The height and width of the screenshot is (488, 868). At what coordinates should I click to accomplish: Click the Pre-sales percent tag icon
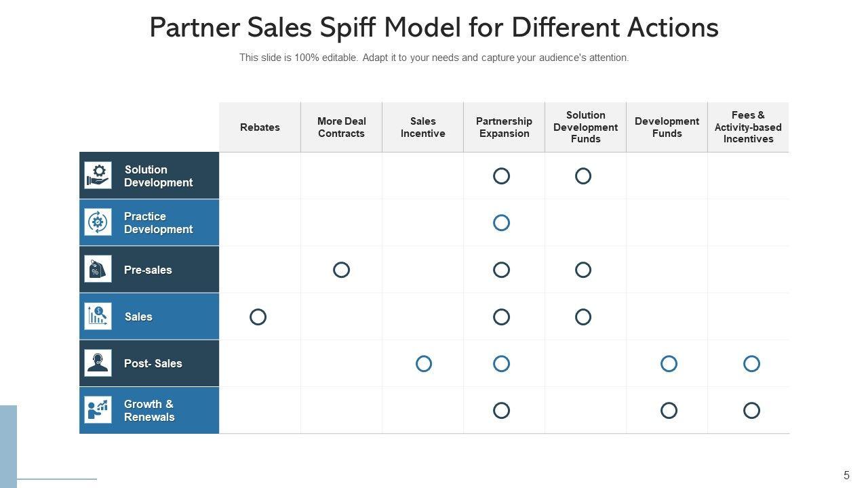tap(98, 270)
